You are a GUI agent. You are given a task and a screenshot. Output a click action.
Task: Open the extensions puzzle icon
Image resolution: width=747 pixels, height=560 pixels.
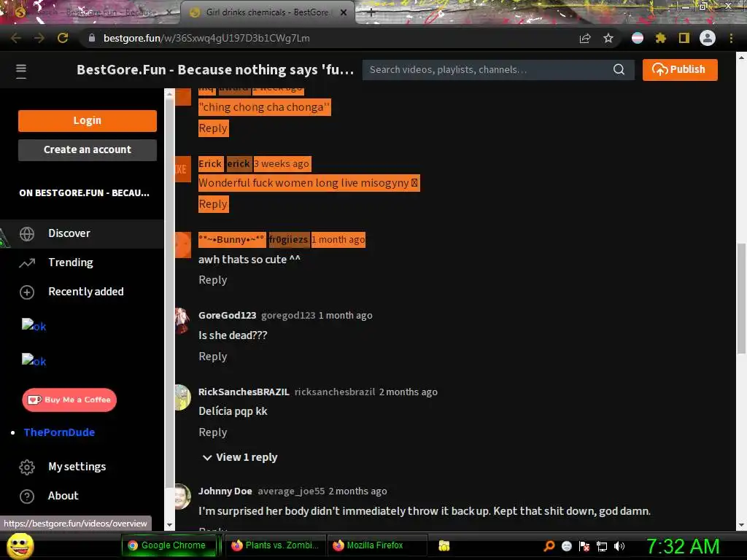pos(660,38)
